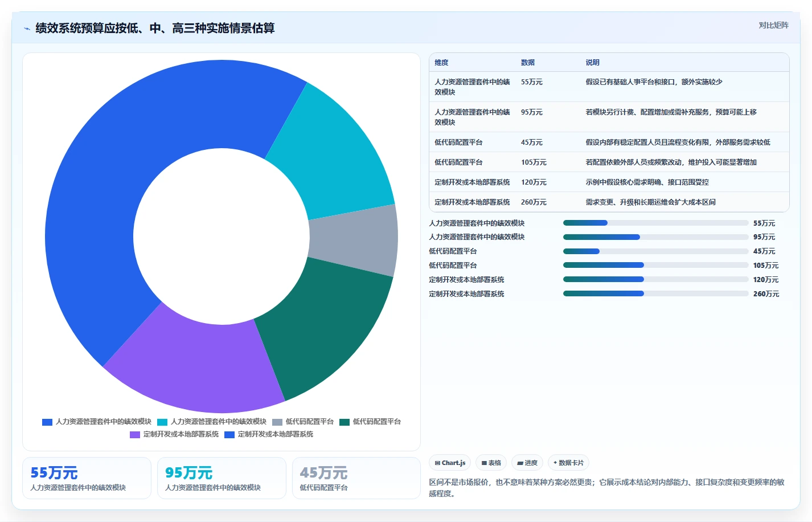
Task: Click the 260万元 value beside progress bar
Action: (766, 294)
